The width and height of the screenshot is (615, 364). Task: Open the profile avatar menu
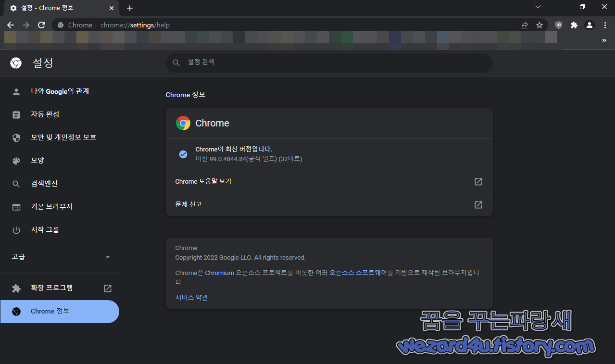point(590,25)
